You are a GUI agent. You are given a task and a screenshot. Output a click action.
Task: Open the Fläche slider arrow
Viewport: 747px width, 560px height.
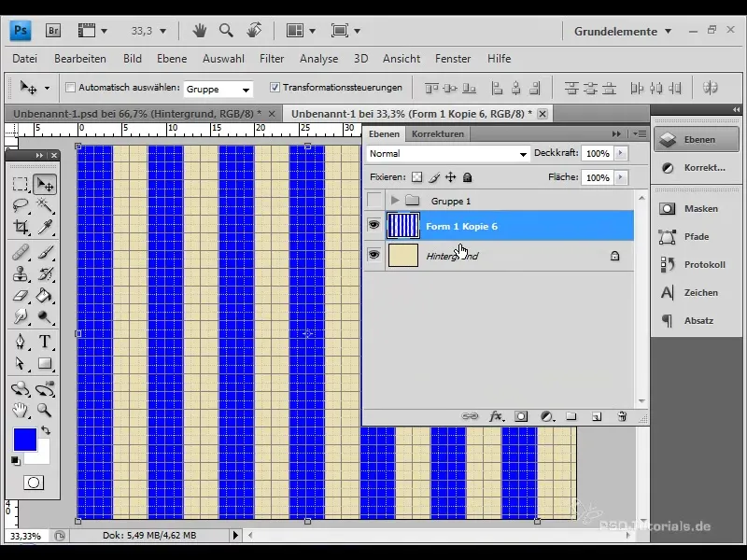click(x=620, y=177)
